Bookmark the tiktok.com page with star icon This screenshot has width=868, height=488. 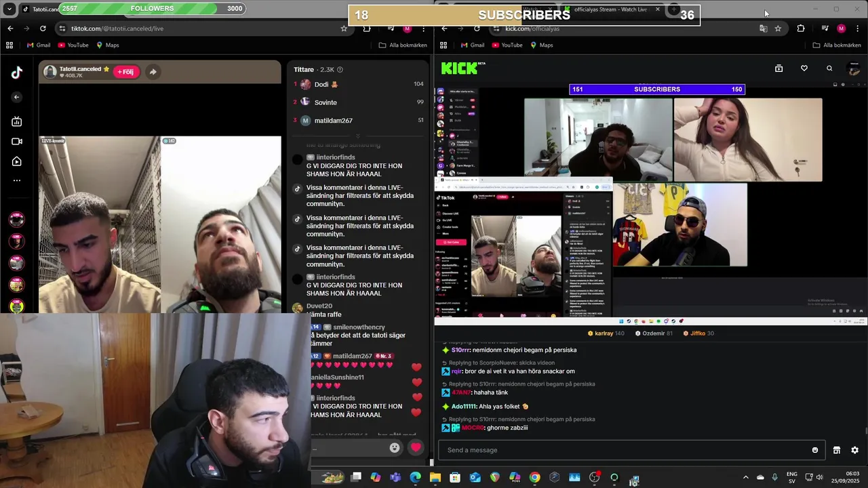(344, 28)
